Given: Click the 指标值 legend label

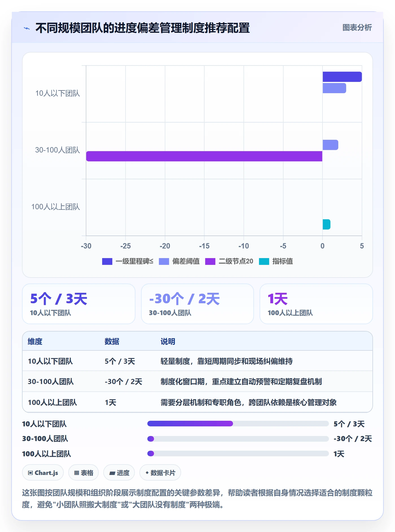Looking at the screenshot, I should [282, 261].
